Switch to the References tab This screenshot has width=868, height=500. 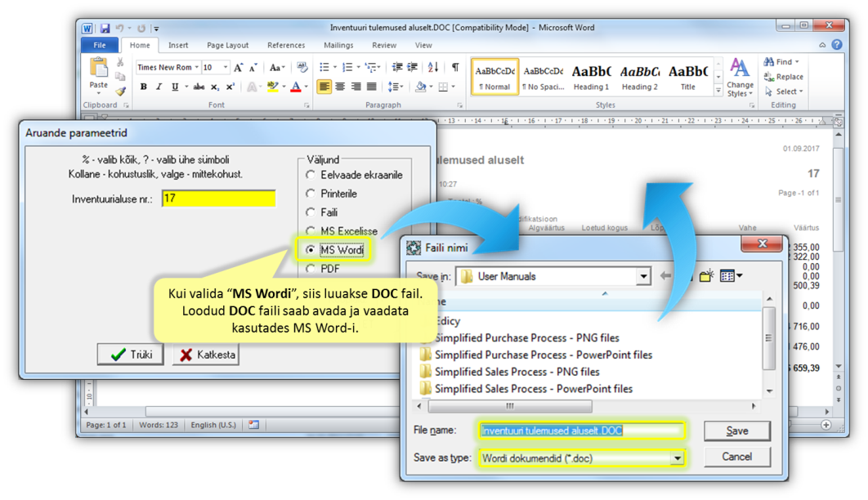tap(286, 46)
